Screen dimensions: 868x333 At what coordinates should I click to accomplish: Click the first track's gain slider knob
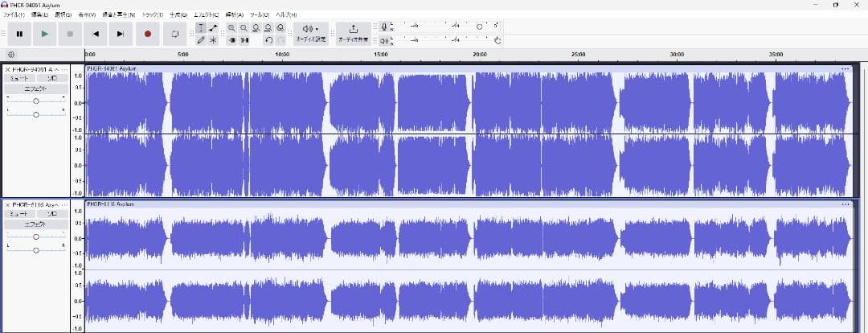pyautogui.click(x=36, y=101)
